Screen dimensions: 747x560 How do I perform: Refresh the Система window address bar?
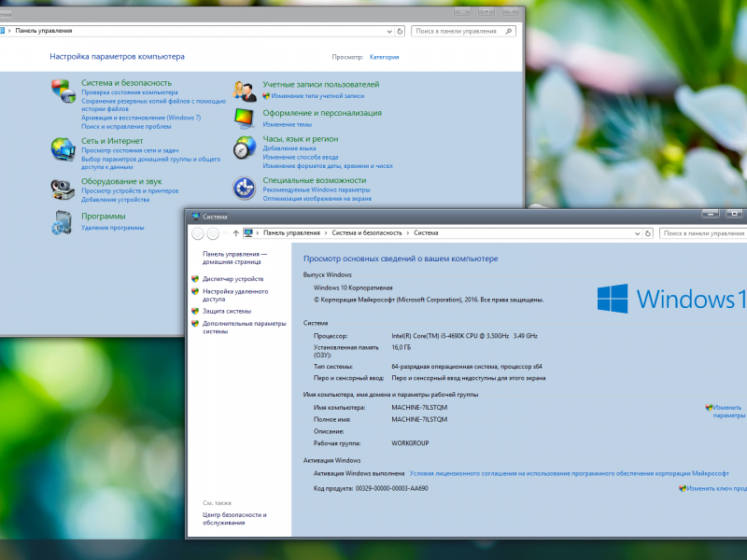click(648, 233)
